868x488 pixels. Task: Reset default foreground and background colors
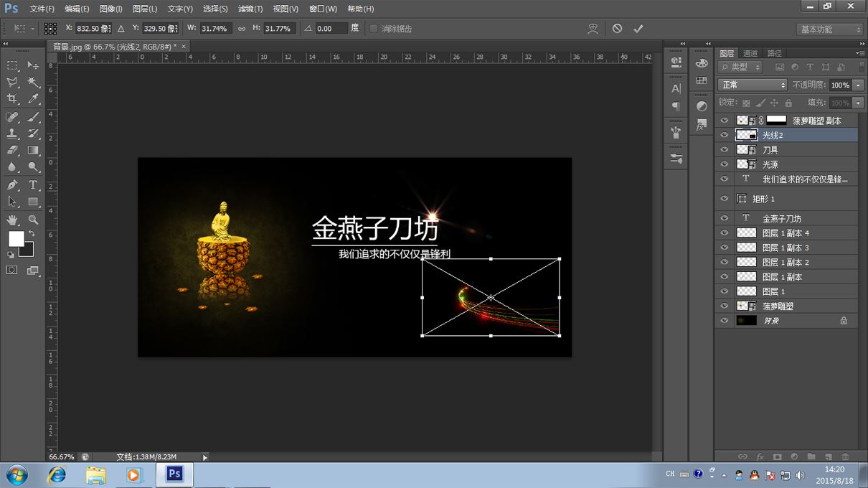click(x=11, y=255)
